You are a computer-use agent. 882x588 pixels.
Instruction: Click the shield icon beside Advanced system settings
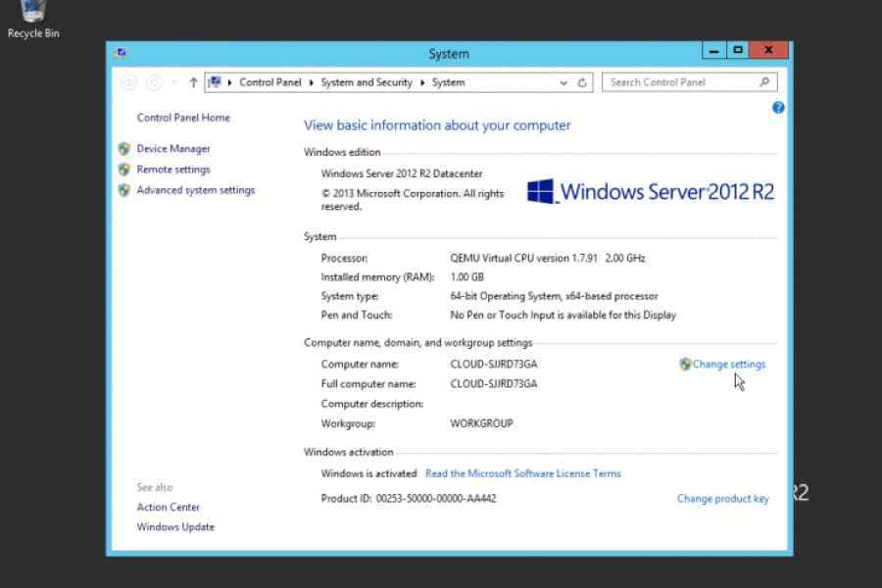pyautogui.click(x=124, y=190)
